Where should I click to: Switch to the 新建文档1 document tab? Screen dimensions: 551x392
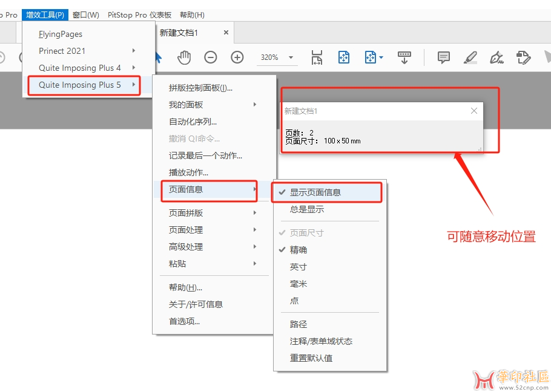pos(179,33)
